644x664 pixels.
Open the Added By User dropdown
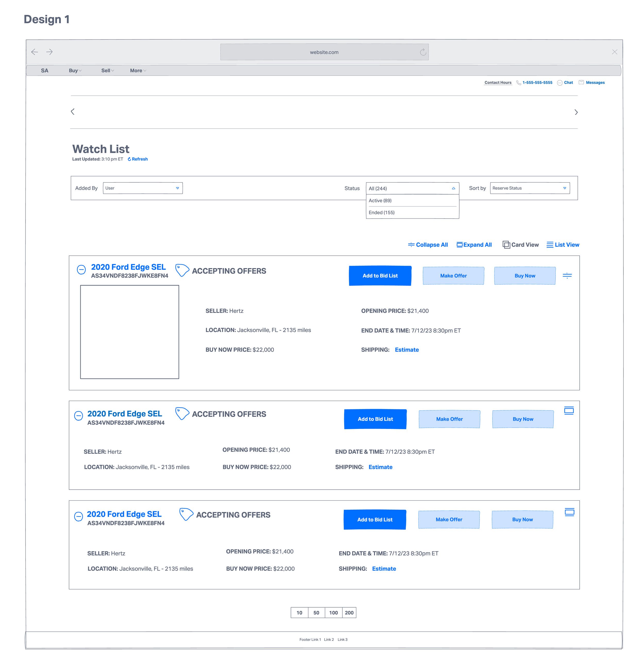(x=142, y=188)
